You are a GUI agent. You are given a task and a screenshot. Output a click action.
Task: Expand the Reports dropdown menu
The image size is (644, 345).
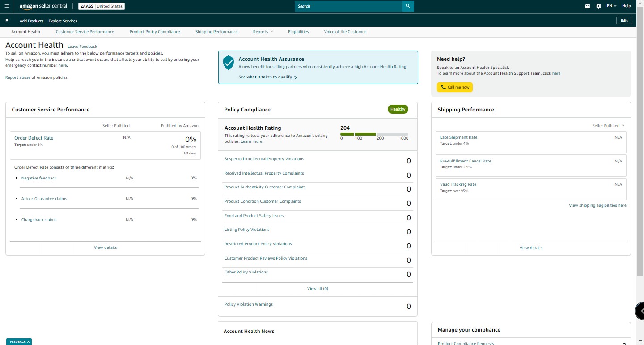[263, 32]
